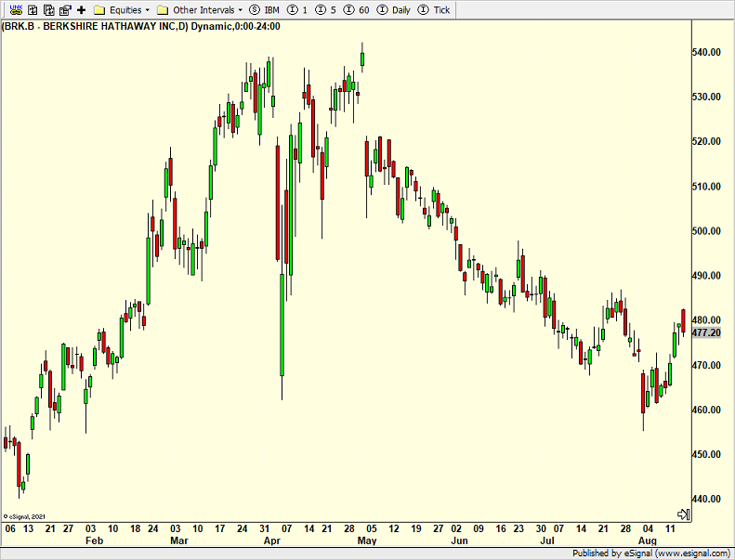Click the plus sign toolbar icon

[82, 9]
